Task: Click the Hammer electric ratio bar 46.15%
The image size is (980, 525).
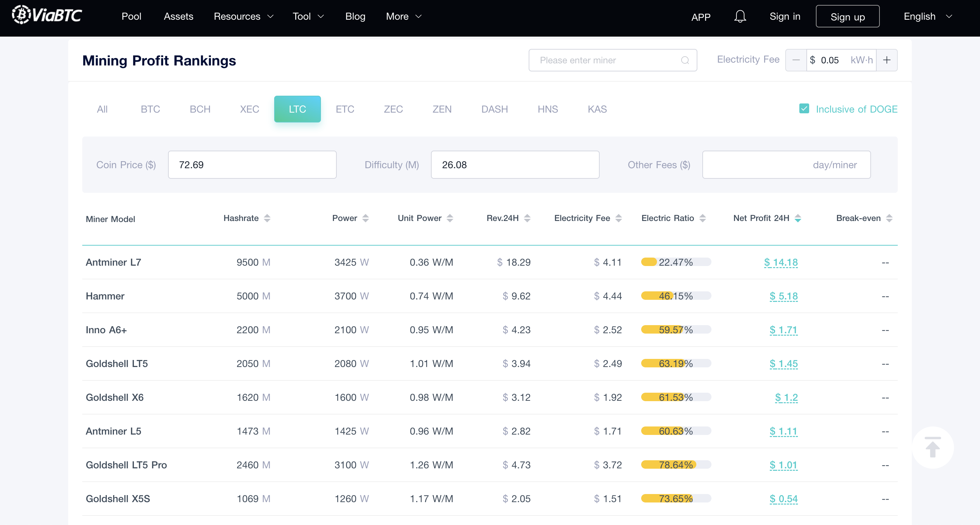Action: tap(676, 296)
